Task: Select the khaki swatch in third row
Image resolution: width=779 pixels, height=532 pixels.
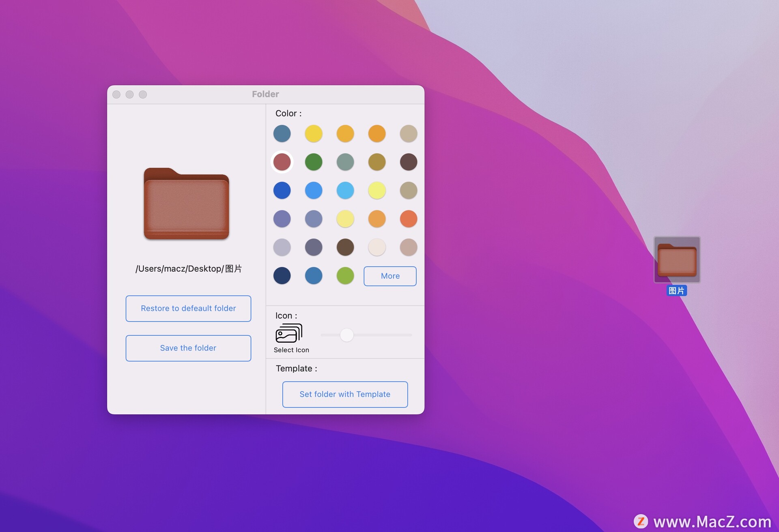Action: click(409, 190)
